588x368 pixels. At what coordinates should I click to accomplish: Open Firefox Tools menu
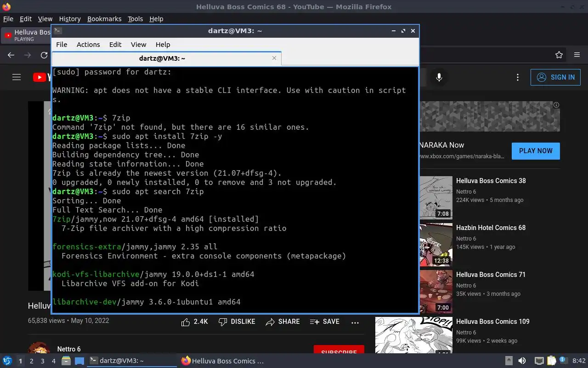[x=136, y=19]
